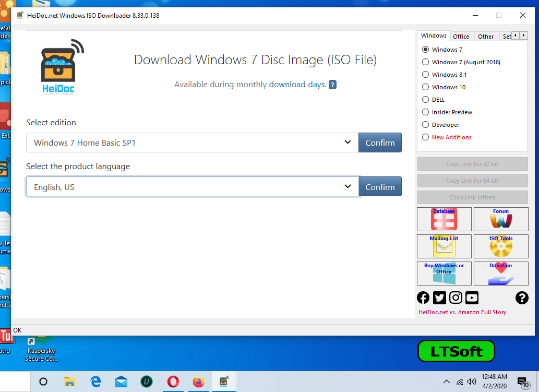Open notification action center icon

pyautogui.click(x=523, y=382)
